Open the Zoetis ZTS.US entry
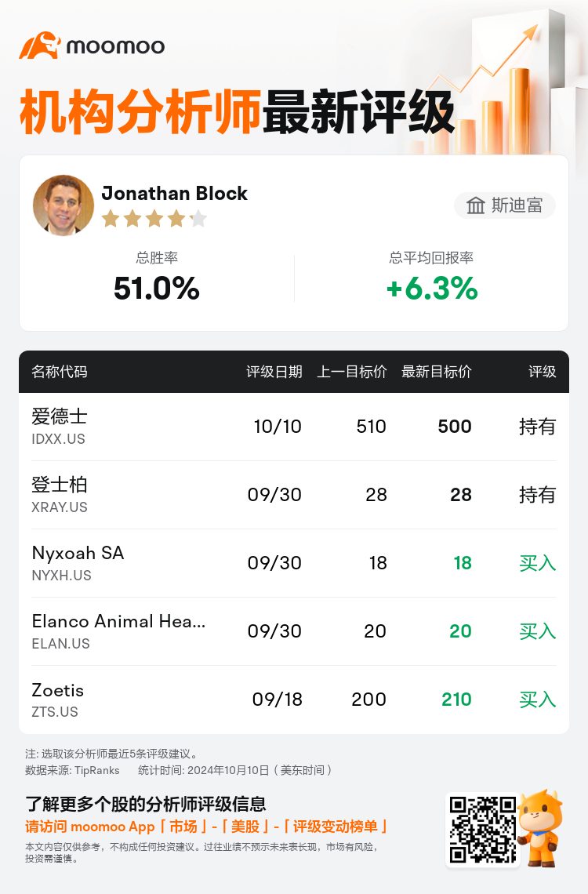This screenshot has width=588, height=894. pyautogui.click(x=294, y=700)
